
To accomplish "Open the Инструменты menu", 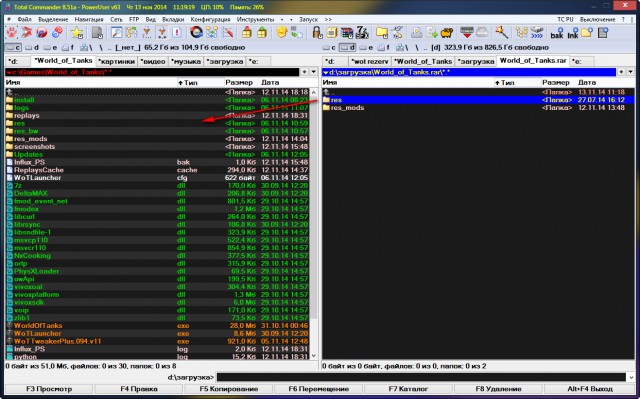I will [256, 19].
